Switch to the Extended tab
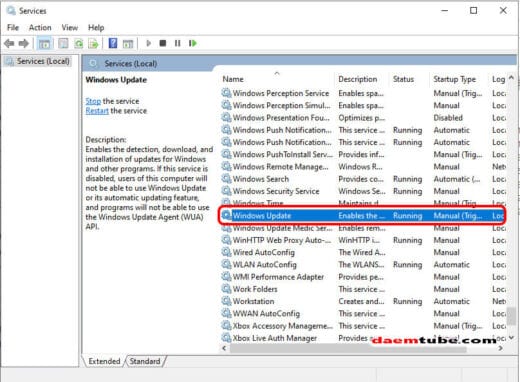Viewport: 520px width, 382px height. point(104,361)
